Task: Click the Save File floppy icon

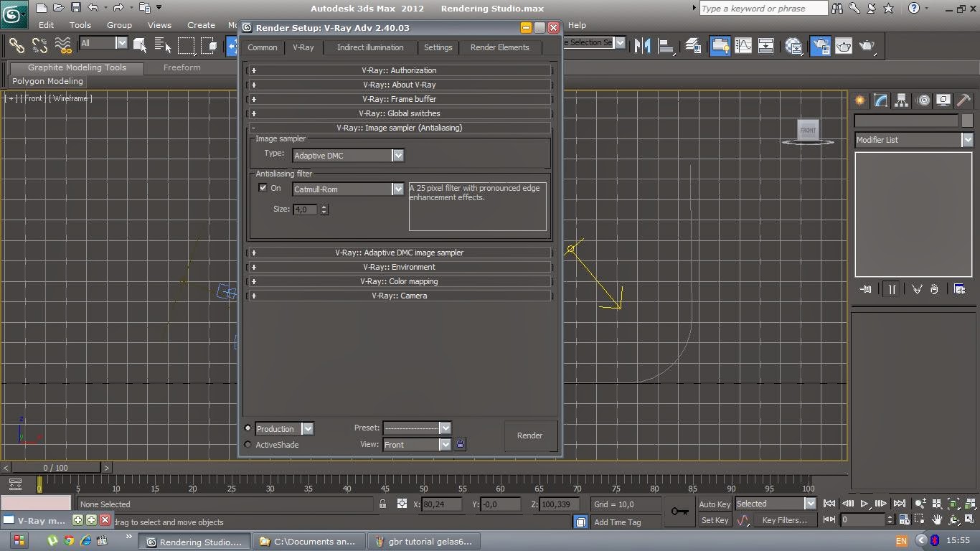Action: click(x=76, y=8)
